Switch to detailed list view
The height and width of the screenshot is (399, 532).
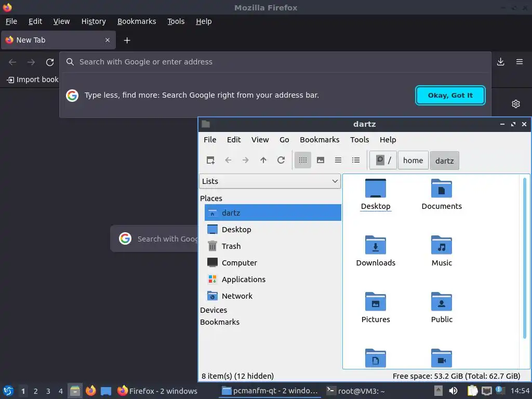[356, 160]
